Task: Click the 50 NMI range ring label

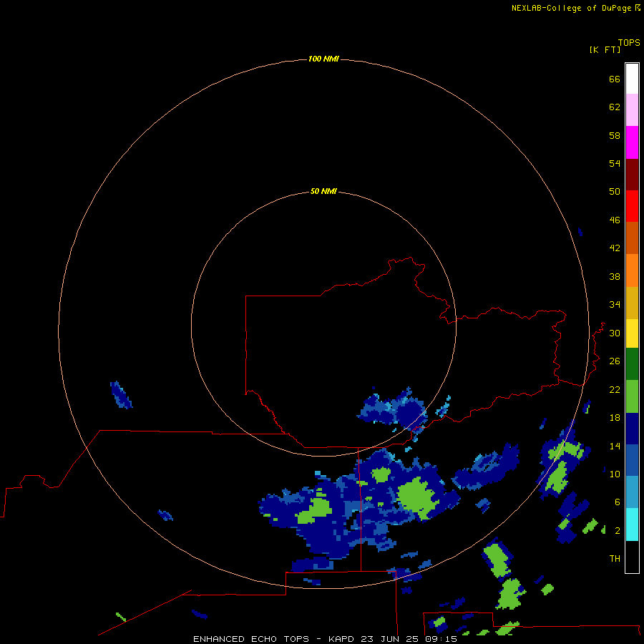Action: [323, 191]
